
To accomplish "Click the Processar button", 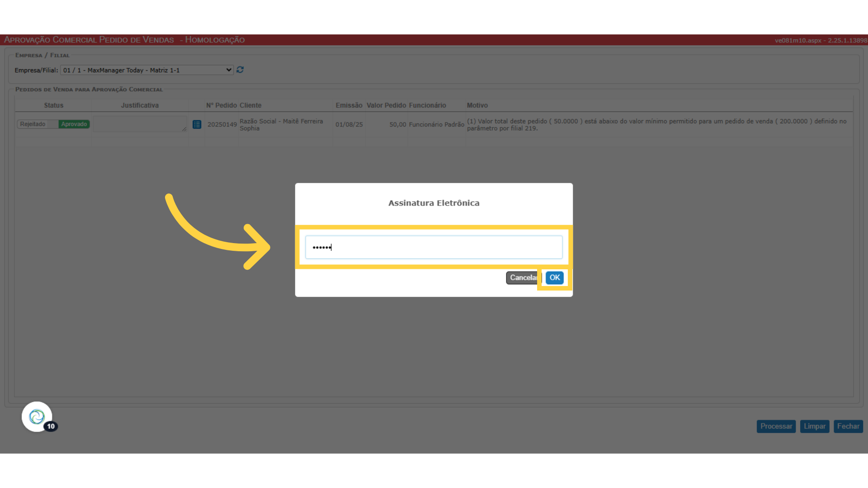I will [776, 426].
